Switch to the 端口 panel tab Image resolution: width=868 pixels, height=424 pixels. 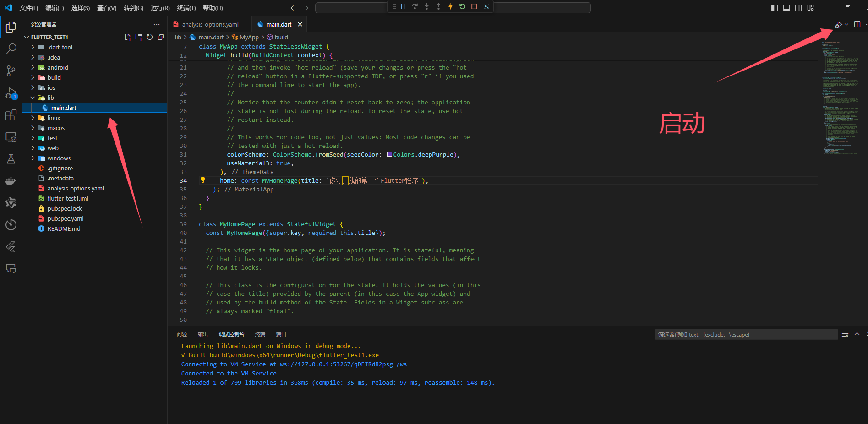pyautogui.click(x=281, y=334)
